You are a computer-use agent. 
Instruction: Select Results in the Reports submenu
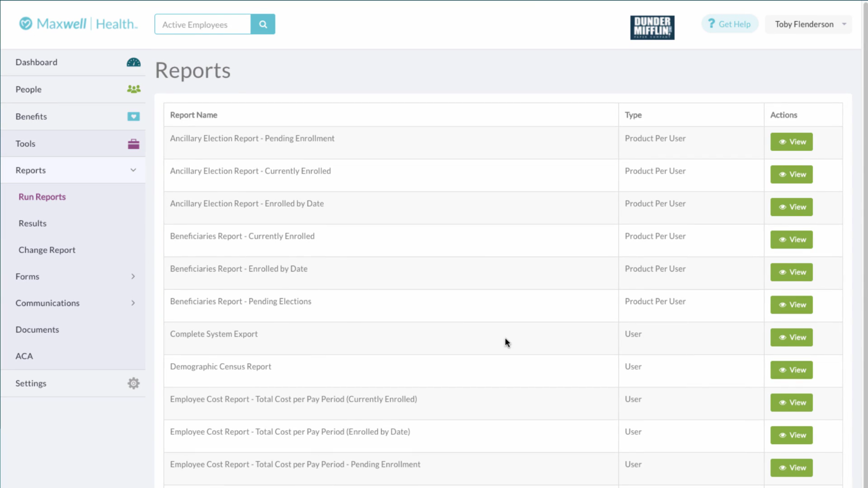(33, 223)
